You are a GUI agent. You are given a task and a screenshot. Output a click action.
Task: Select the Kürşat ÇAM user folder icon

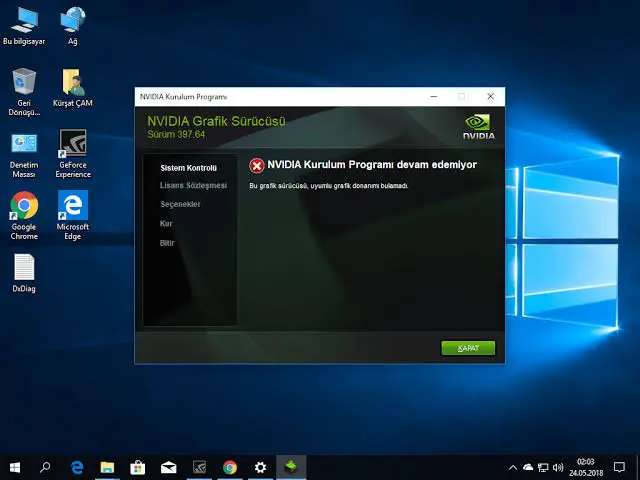coord(73,88)
